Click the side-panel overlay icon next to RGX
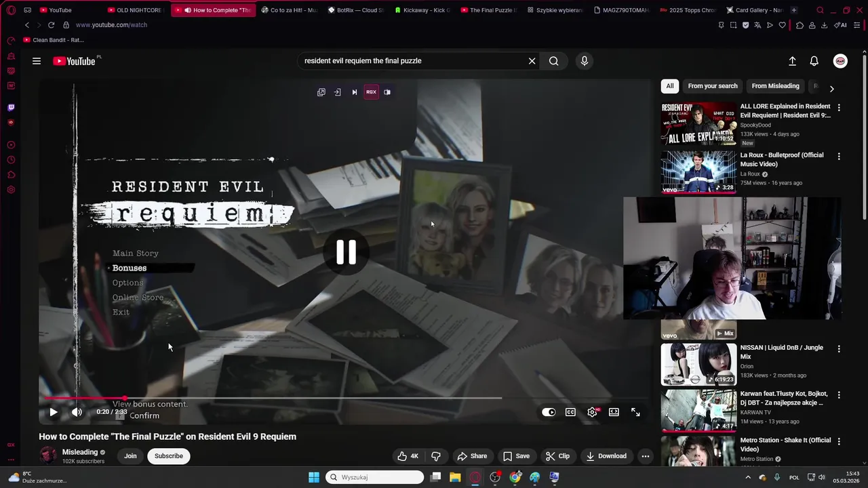The image size is (868, 488). click(387, 92)
